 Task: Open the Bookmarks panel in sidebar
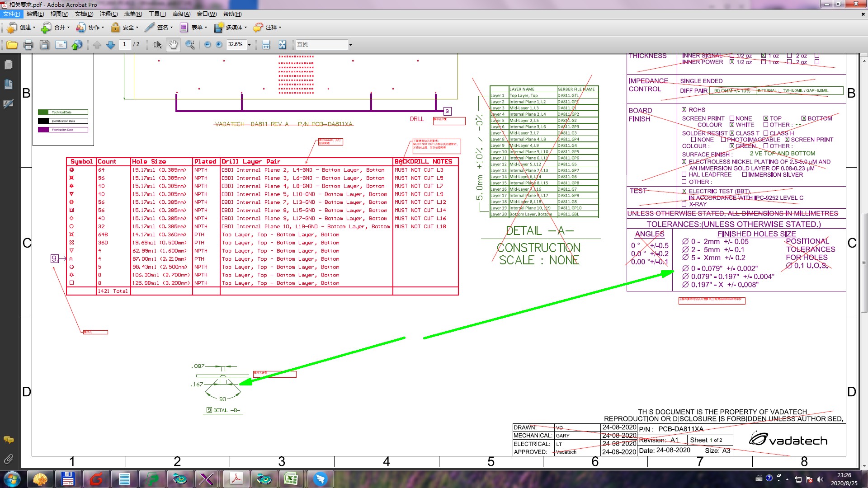[8, 84]
